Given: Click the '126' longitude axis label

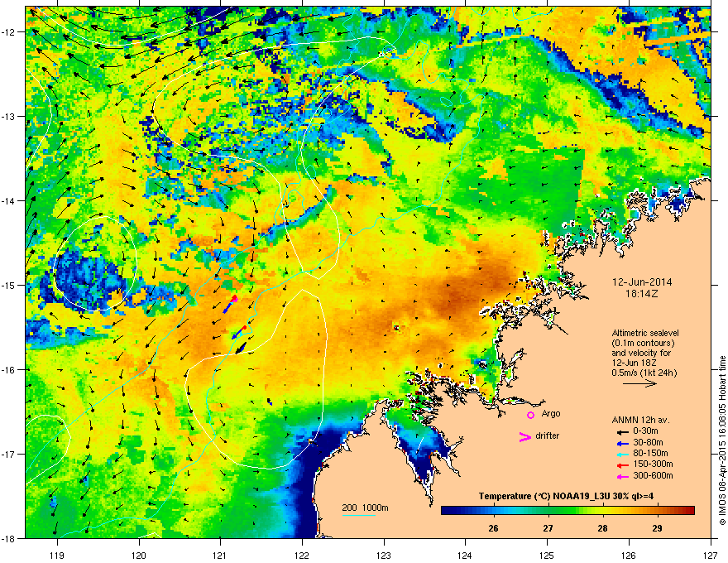Looking at the screenshot, I should pyautogui.click(x=629, y=555).
